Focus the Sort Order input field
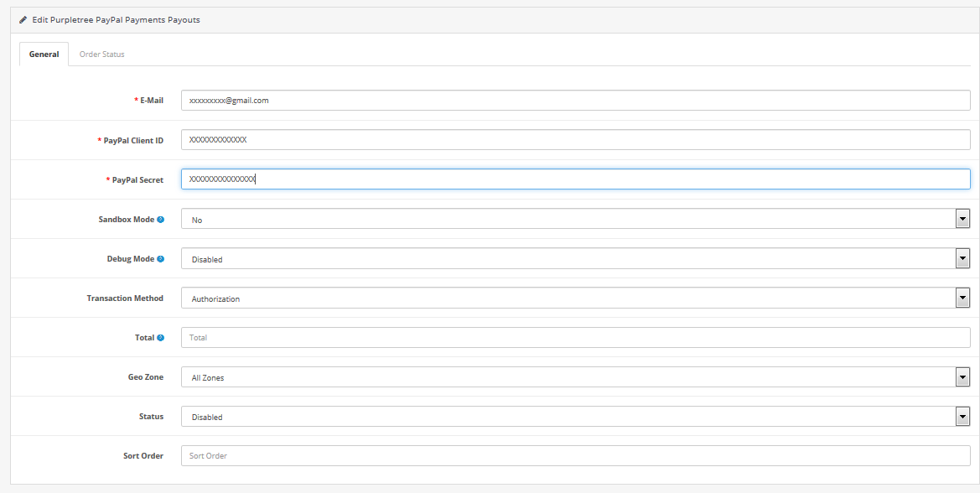The width and height of the screenshot is (980, 493). pyautogui.click(x=576, y=455)
